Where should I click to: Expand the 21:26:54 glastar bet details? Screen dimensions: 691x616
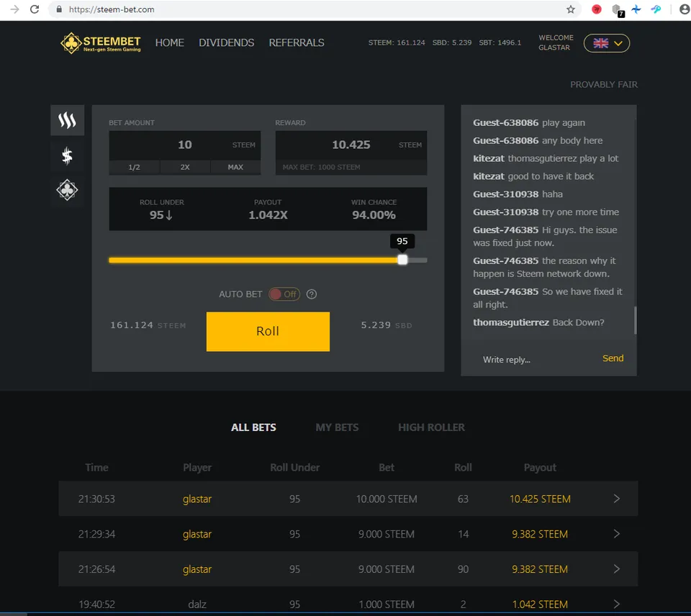click(x=617, y=569)
